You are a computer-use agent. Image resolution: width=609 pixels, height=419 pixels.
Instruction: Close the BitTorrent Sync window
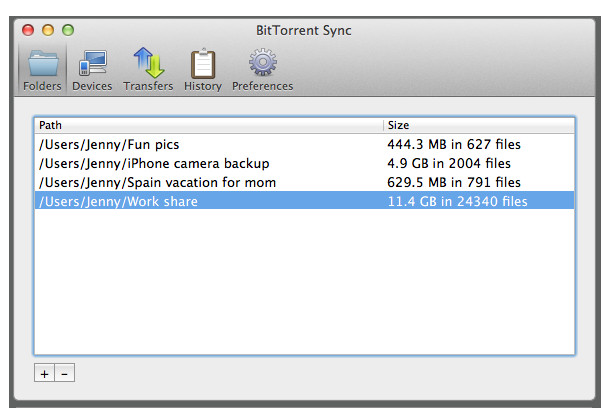[x=28, y=30]
